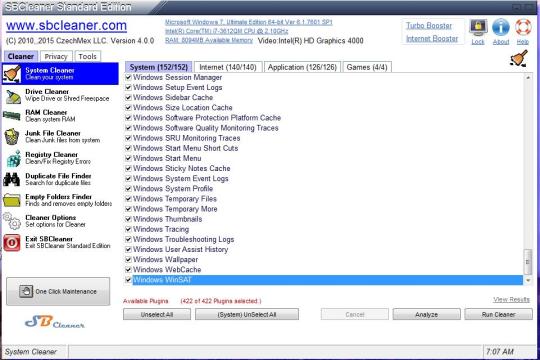This screenshot has height=360, width=540.
Task: Select the Cleaner tab
Action: click(21, 56)
